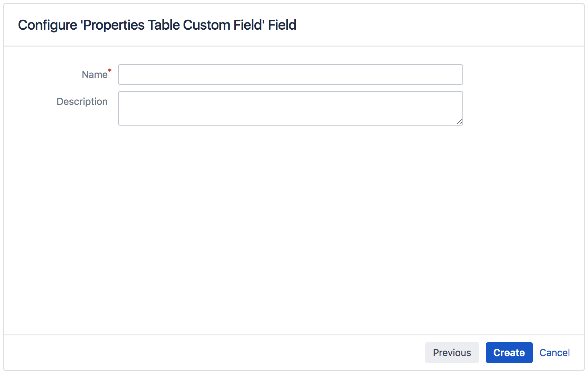588x374 pixels.
Task: Select the Description label text
Action: (82, 101)
